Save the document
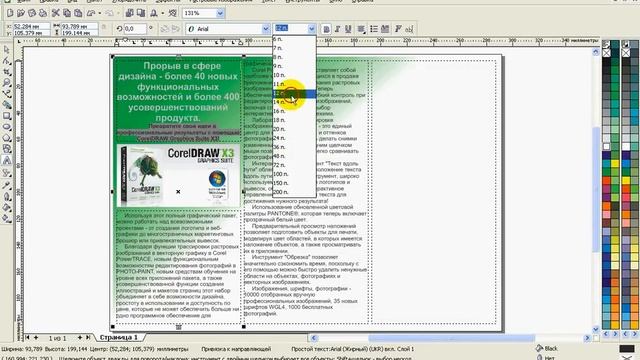Image resolution: width=640 pixels, height=360 pixels. [32, 13]
